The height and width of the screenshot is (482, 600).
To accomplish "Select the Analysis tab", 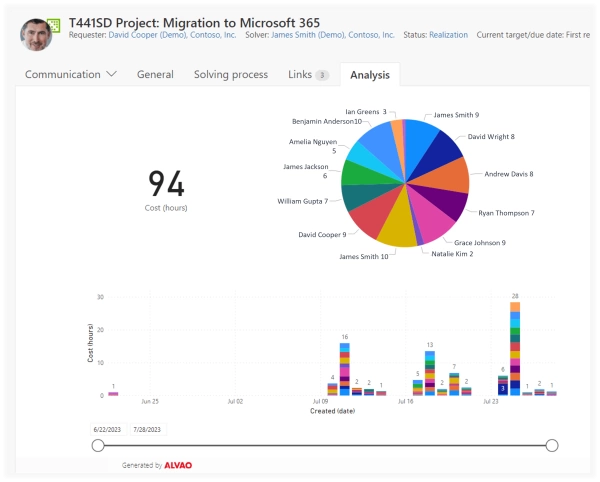I will pos(370,75).
